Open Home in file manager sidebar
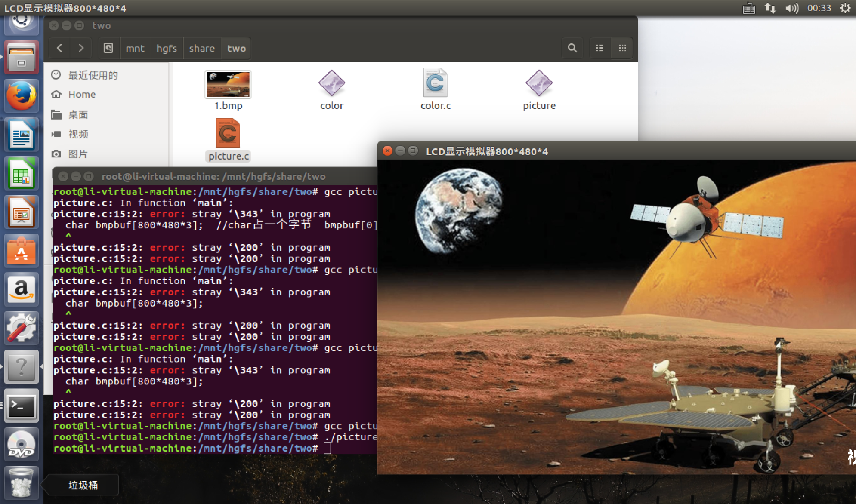Image resolution: width=856 pixels, height=504 pixels. [x=82, y=95]
